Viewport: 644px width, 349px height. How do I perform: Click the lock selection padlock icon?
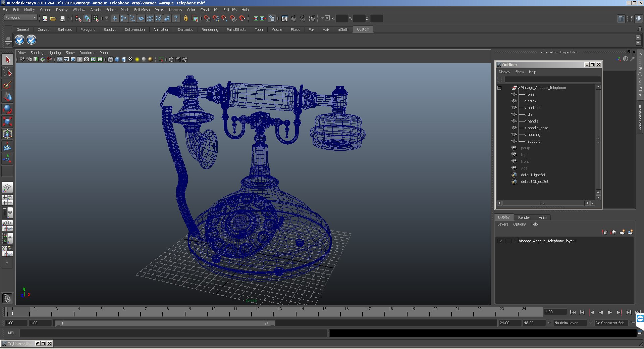185,18
